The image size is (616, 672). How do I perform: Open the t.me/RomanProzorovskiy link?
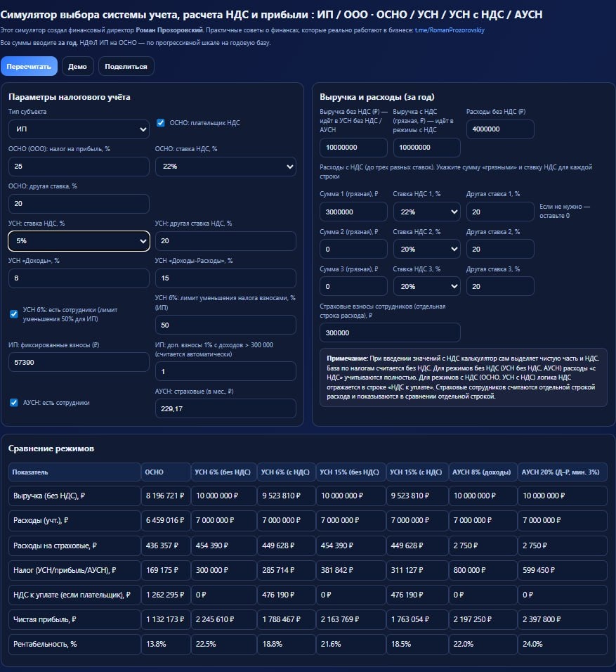(x=450, y=30)
